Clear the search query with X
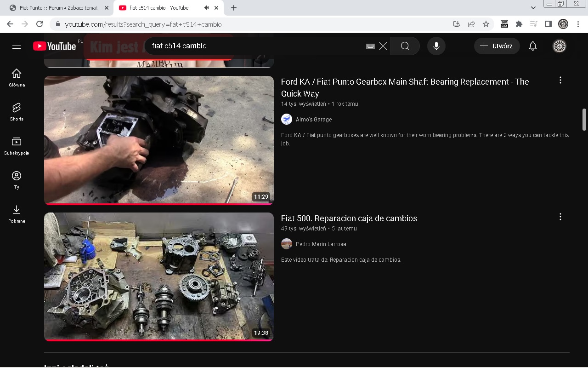This screenshot has width=588, height=368. click(x=383, y=46)
